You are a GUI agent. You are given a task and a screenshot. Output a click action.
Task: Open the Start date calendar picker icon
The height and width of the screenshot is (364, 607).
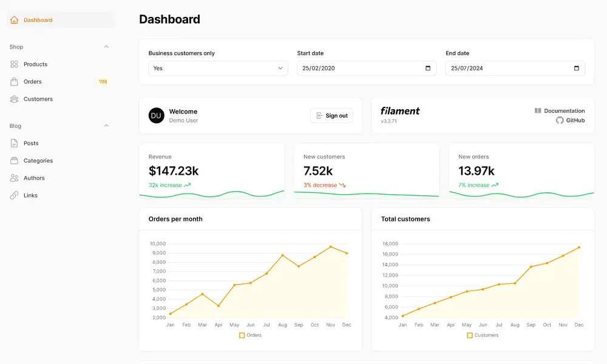pyautogui.click(x=428, y=68)
